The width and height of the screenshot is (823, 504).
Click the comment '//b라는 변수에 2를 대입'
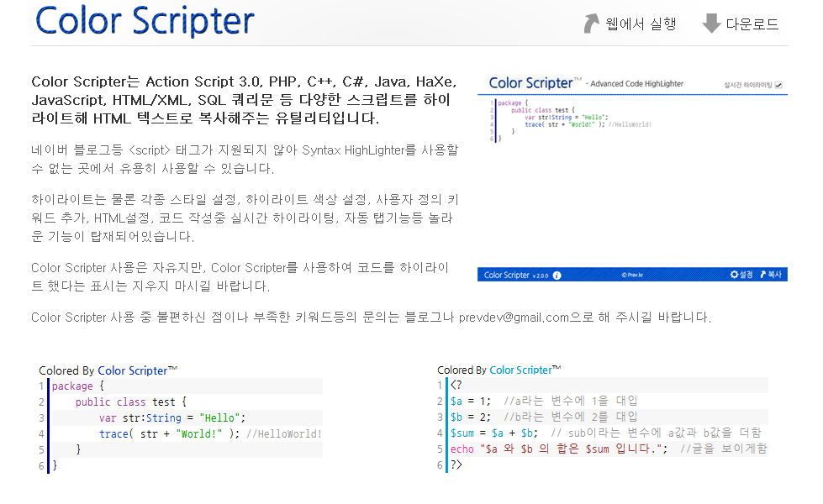[571, 417]
